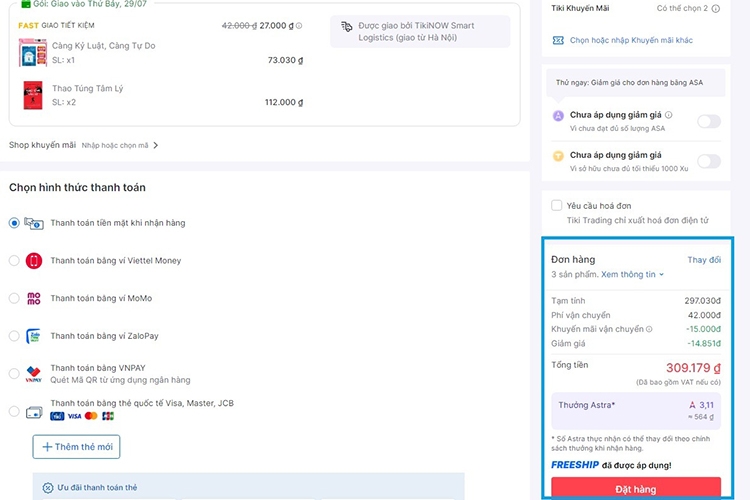Click Phí vận chuyển 42.000đ value
The image size is (750, 500).
click(704, 315)
